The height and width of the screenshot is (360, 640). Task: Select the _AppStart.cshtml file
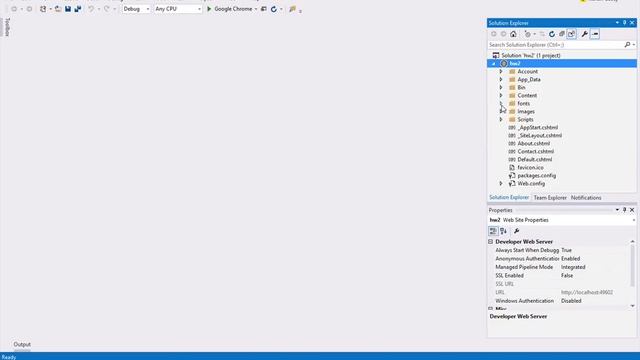pyautogui.click(x=538, y=128)
